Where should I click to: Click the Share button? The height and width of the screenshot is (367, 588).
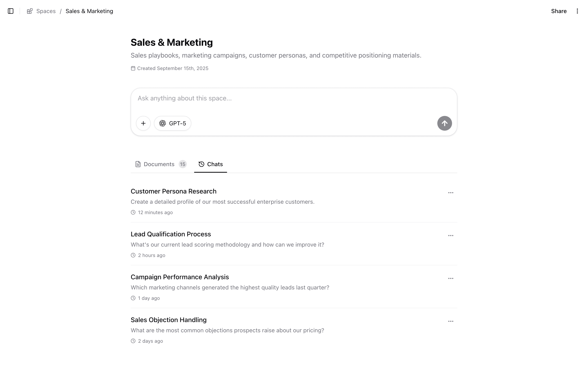pos(559,11)
